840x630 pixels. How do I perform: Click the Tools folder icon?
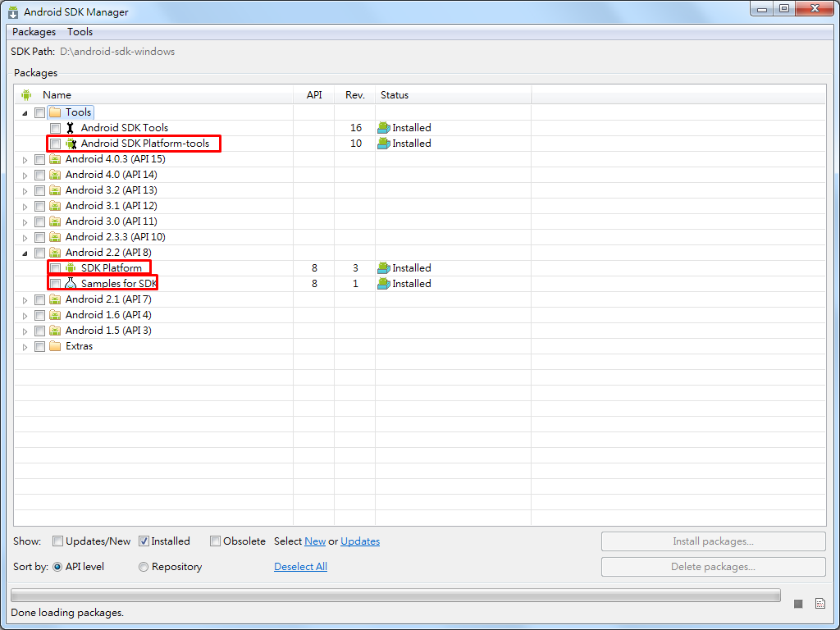pyautogui.click(x=55, y=112)
